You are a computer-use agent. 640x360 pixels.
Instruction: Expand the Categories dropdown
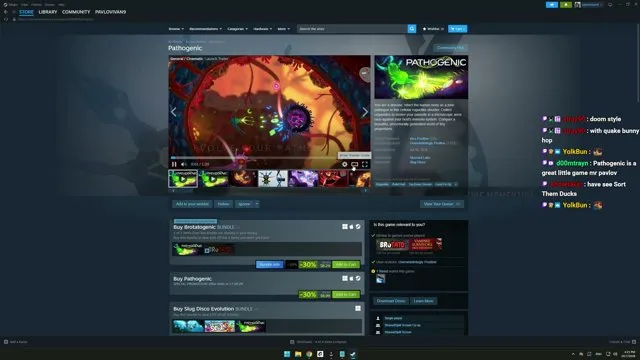pos(238,29)
